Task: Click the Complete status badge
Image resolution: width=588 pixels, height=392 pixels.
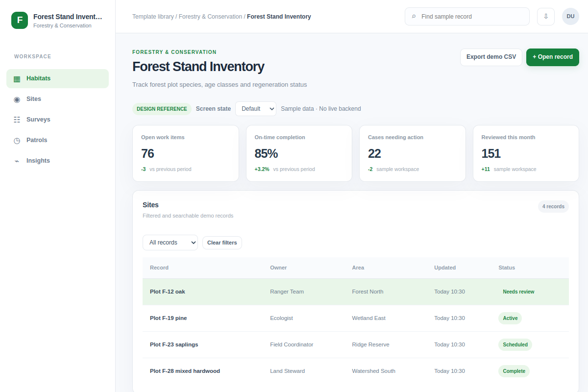Action: 514,371
